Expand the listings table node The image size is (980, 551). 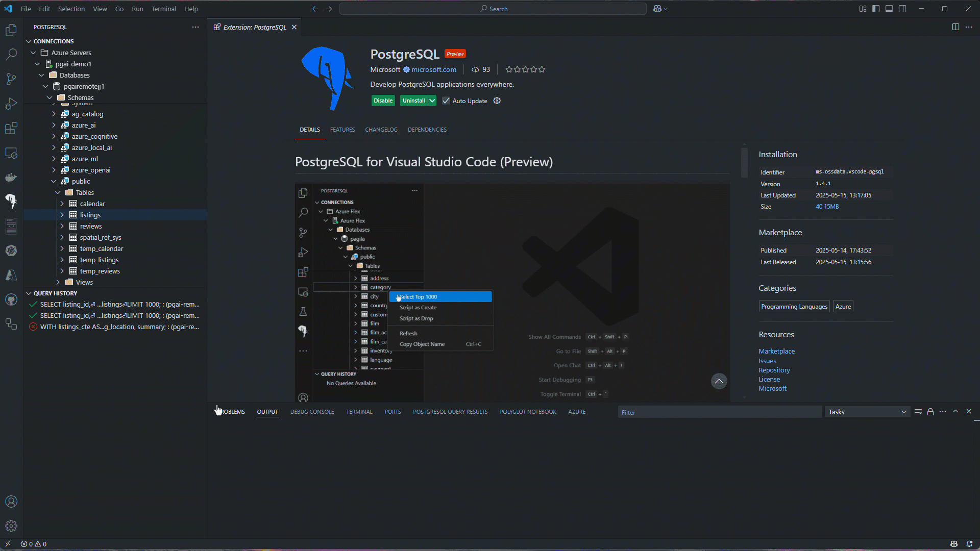62,215
